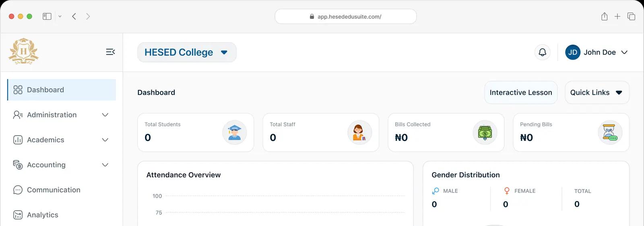Click the Dashboard grid icon in sidebar
Viewport: 644px width, 226px height.
pos(18,90)
